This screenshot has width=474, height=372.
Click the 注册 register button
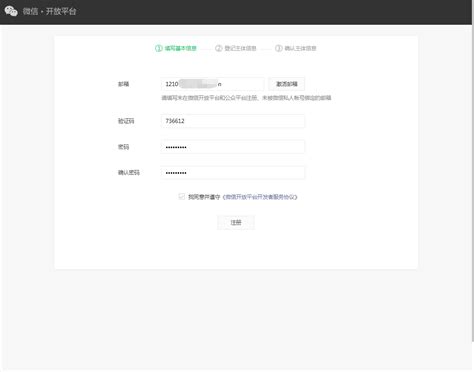click(236, 222)
